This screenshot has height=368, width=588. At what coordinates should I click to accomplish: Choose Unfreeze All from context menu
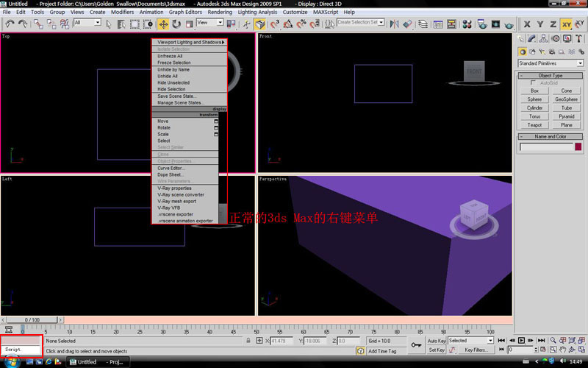(170, 56)
